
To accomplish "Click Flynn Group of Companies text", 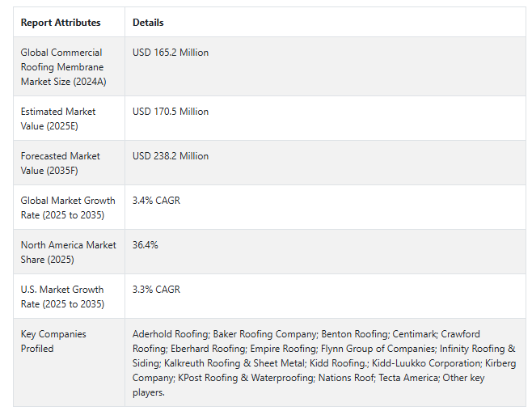I will pyautogui.click(x=378, y=349).
